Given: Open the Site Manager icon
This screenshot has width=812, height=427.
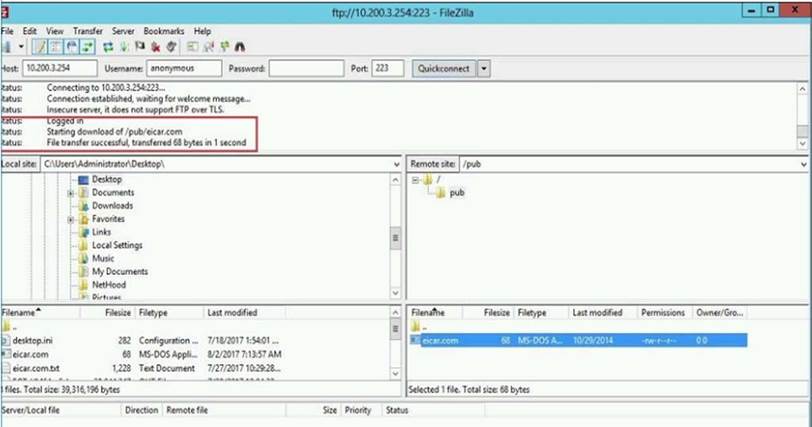Looking at the screenshot, I should [x=6, y=47].
